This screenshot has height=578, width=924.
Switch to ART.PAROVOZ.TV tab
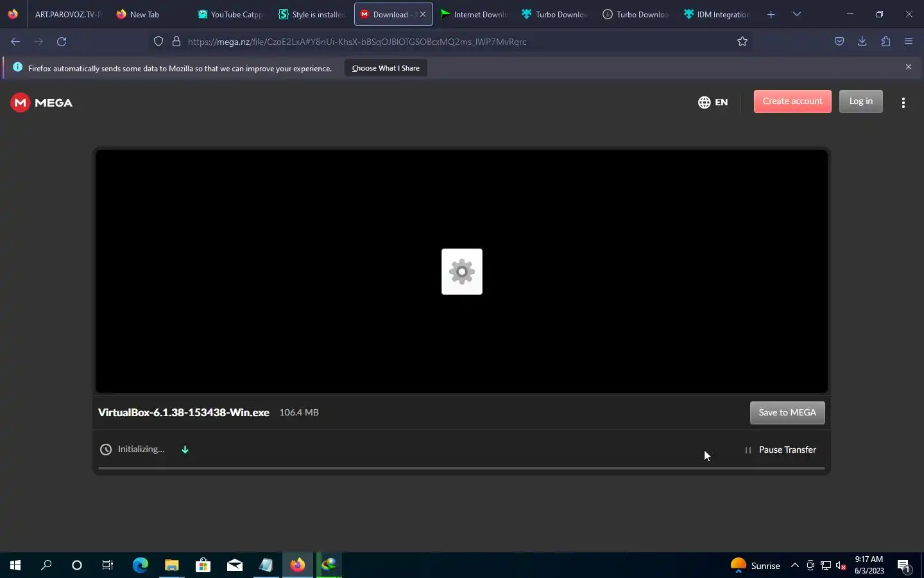(x=67, y=14)
